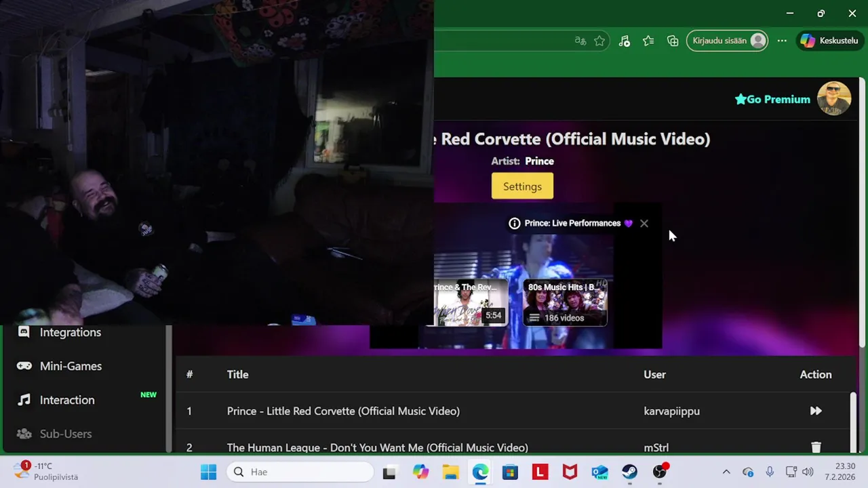Click the Interaction music note icon
This screenshot has width=868, height=488.
point(24,400)
